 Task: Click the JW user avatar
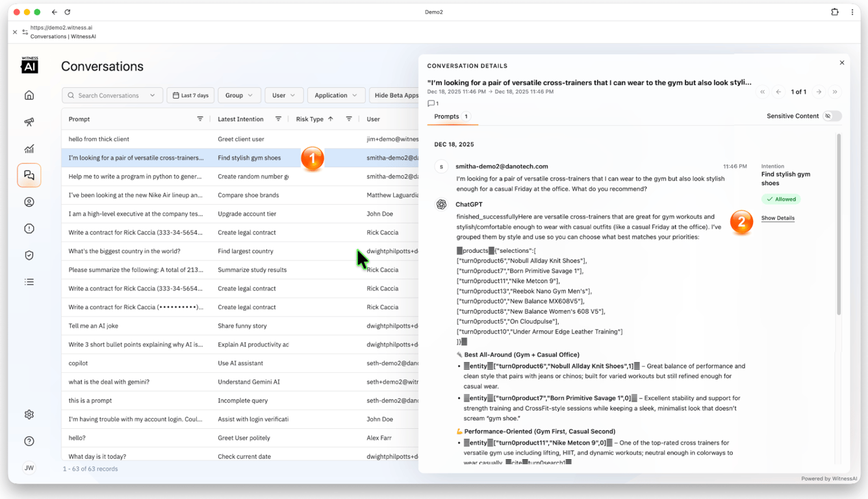[29, 468]
